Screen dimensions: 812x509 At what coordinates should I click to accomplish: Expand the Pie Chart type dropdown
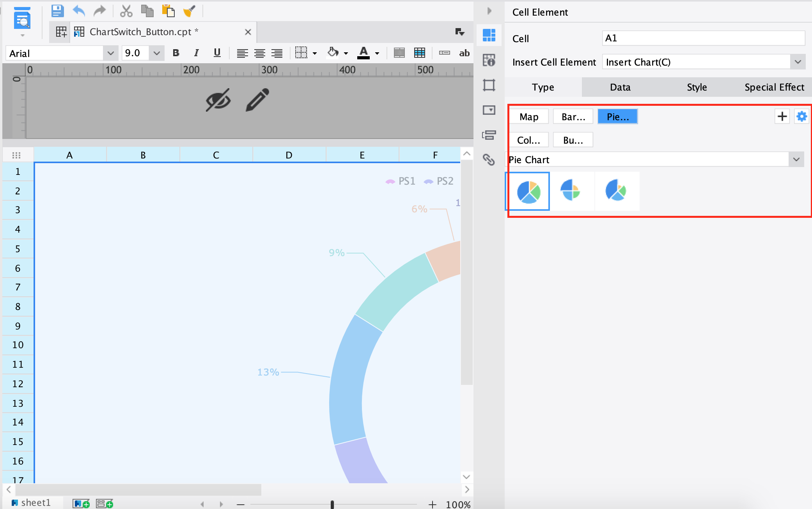(x=796, y=159)
